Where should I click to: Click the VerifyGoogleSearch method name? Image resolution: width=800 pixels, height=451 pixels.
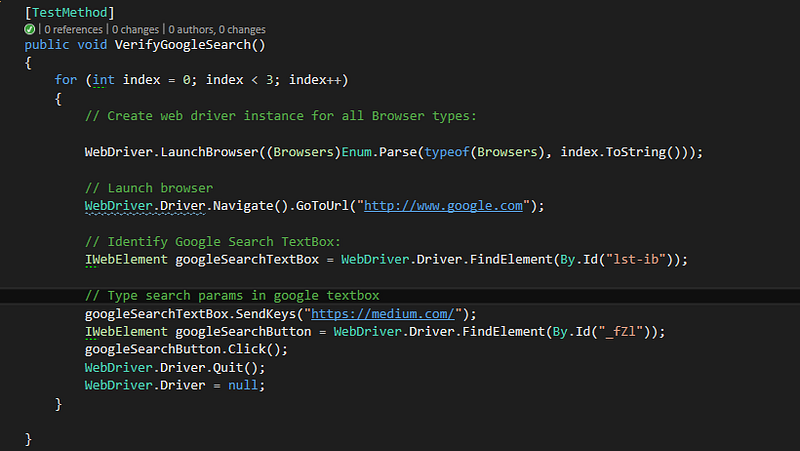(x=183, y=45)
